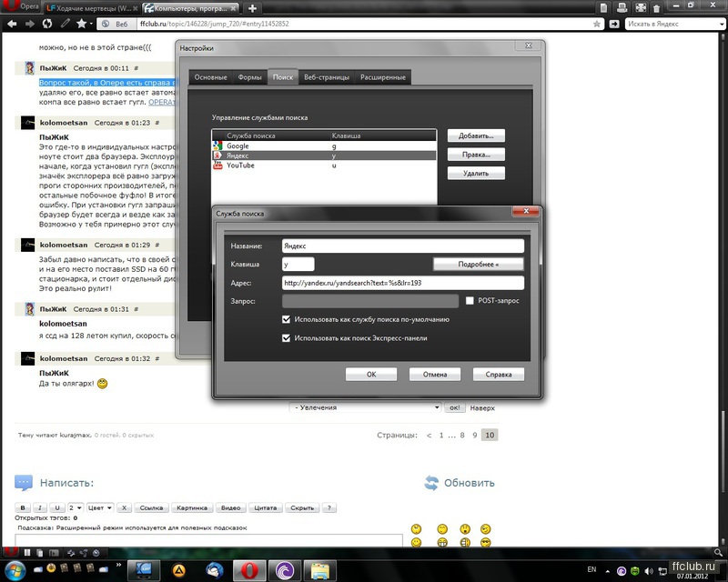This screenshot has width=728, height=582.
Task: Open file explorer folder on taskbar
Action: [319, 570]
